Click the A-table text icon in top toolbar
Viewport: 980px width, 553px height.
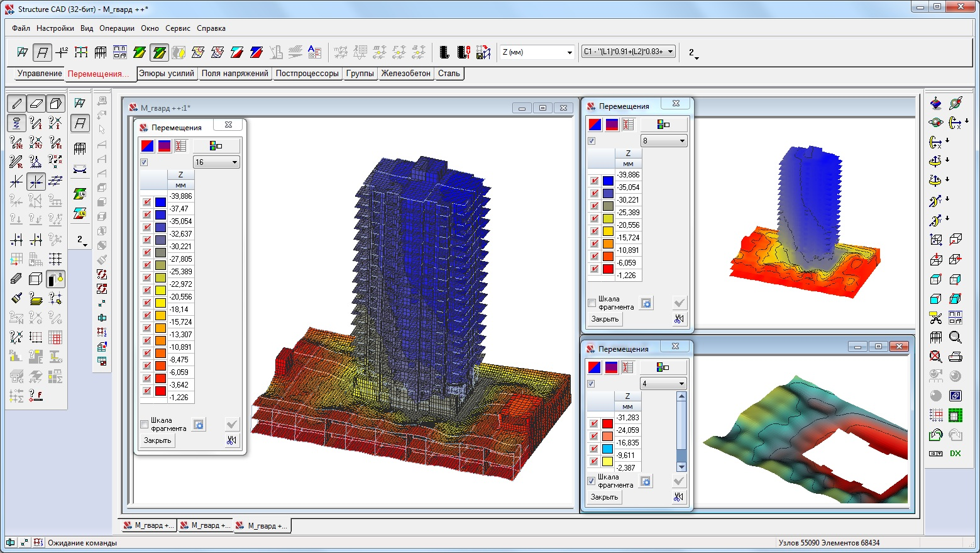coord(315,52)
